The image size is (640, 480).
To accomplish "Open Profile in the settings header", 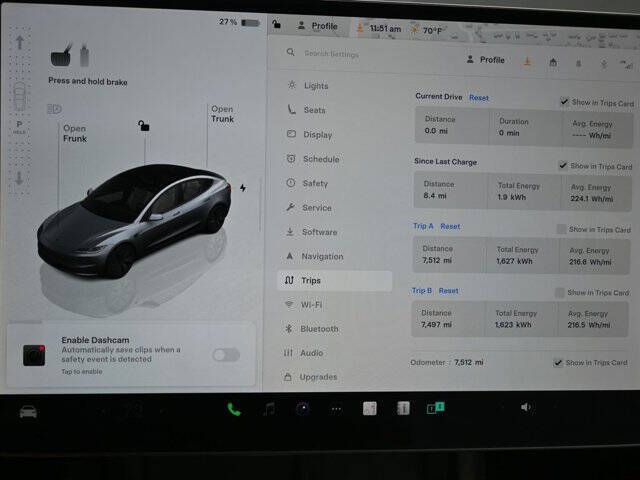I will [x=486, y=60].
